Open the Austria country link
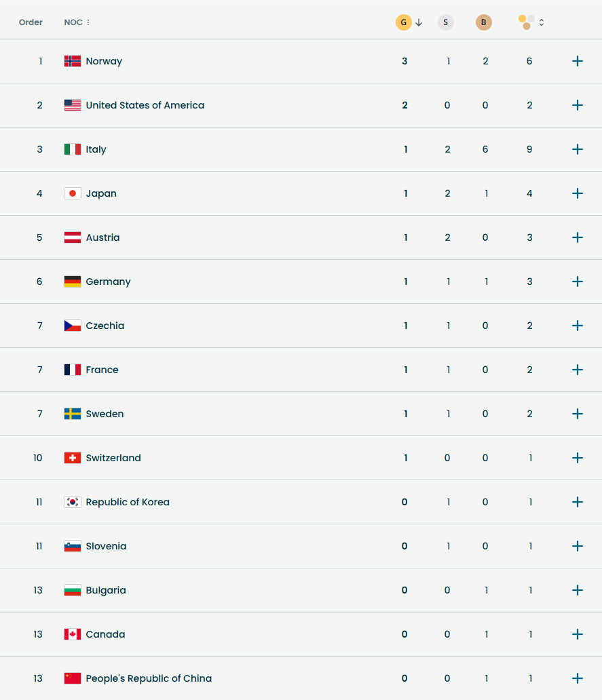The image size is (602, 700). click(x=102, y=237)
